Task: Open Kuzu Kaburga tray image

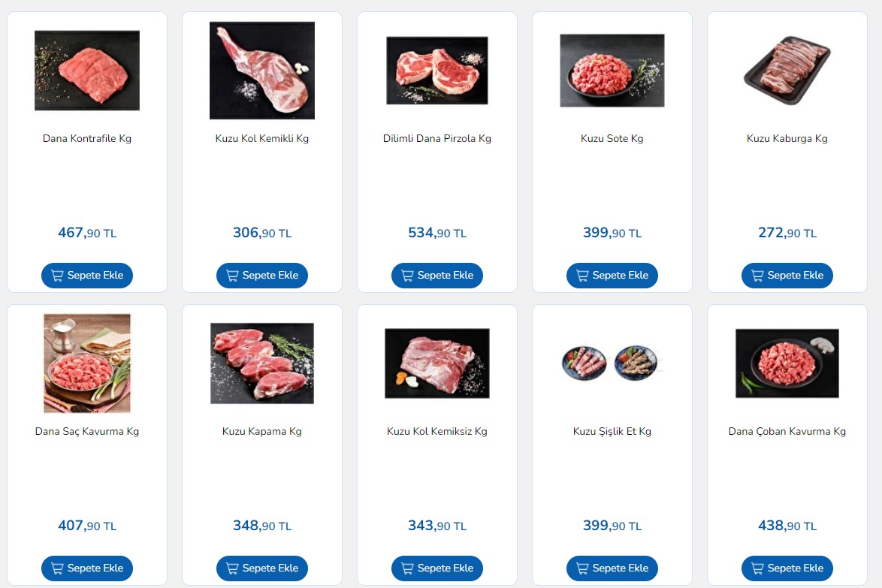Action: [x=787, y=71]
